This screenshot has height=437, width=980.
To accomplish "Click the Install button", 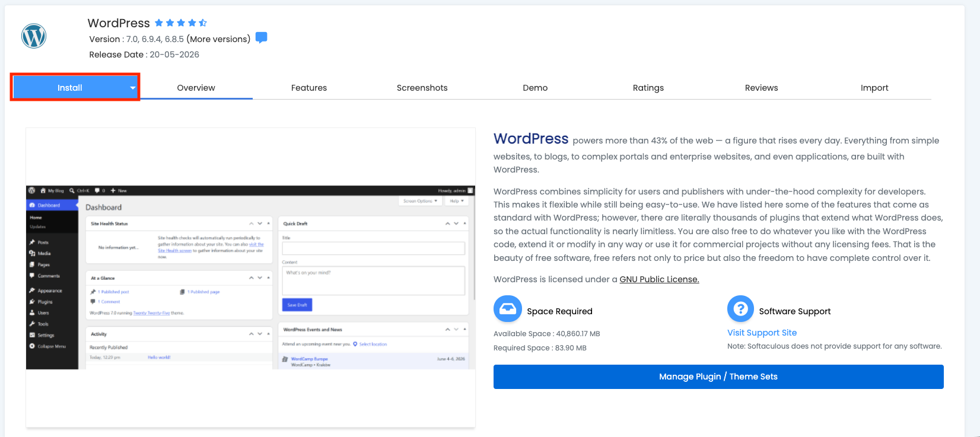I will coord(70,88).
